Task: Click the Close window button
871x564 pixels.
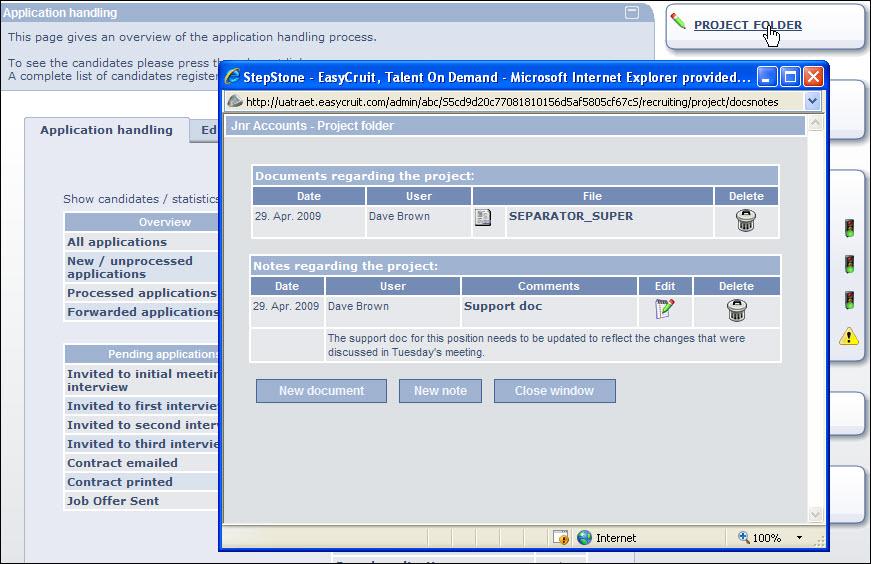Action: click(x=554, y=391)
